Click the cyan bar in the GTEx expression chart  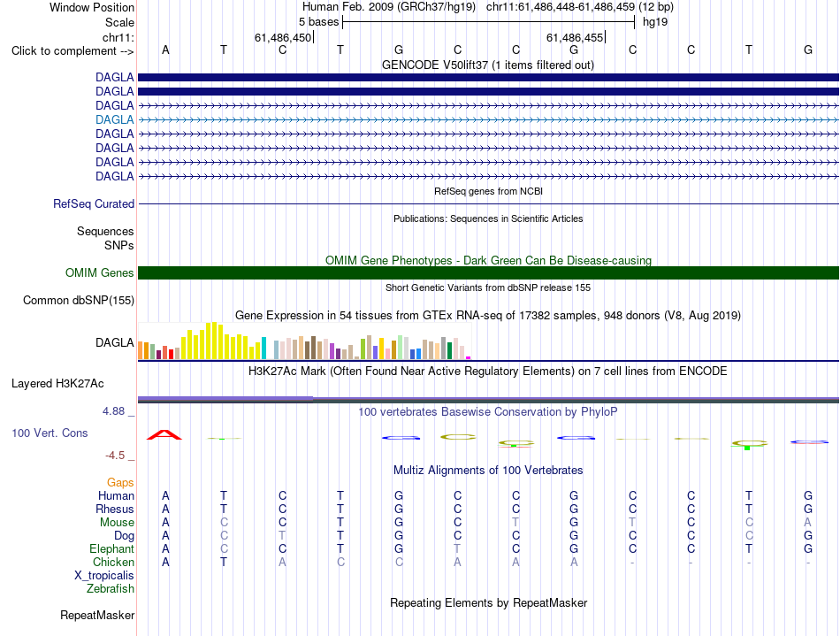coord(263,348)
